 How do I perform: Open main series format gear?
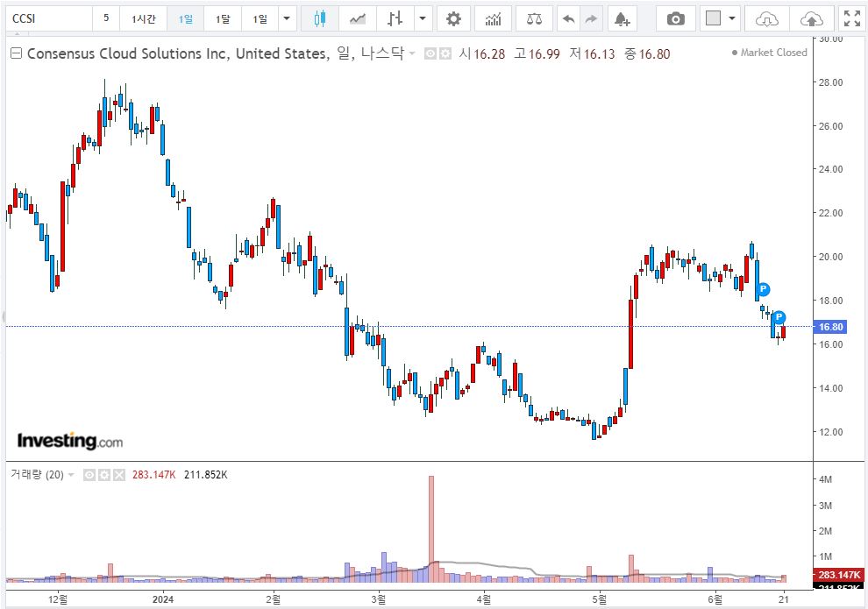pos(445,53)
